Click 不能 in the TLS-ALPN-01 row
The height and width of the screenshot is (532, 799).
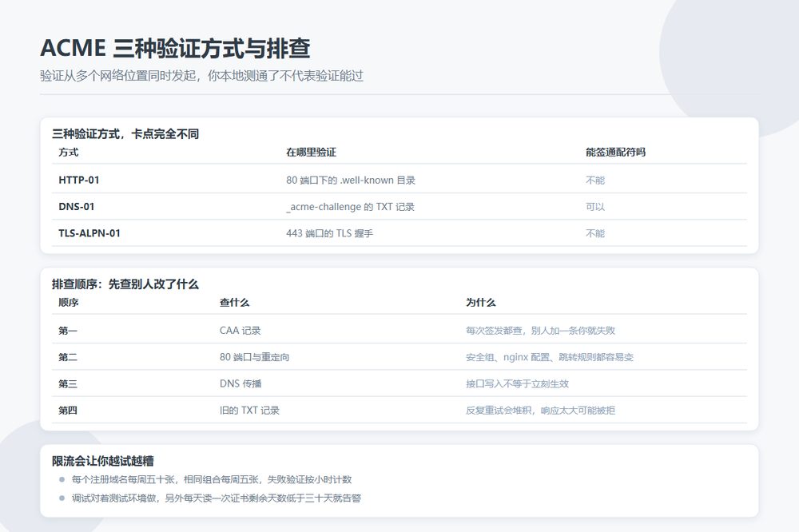click(595, 233)
